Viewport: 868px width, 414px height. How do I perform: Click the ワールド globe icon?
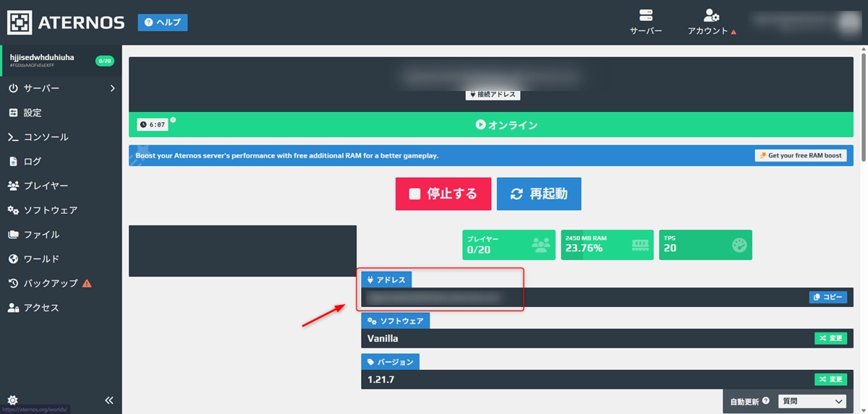click(x=13, y=259)
